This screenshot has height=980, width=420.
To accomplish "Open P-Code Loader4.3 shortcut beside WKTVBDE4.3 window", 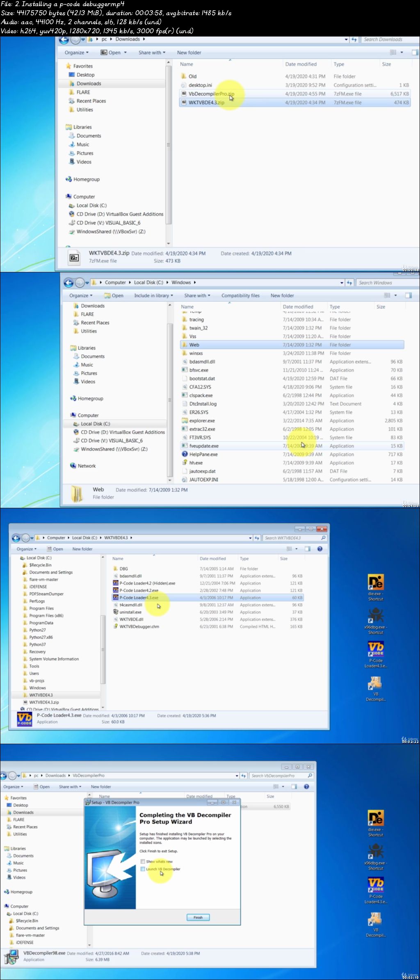I will tap(375, 654).
